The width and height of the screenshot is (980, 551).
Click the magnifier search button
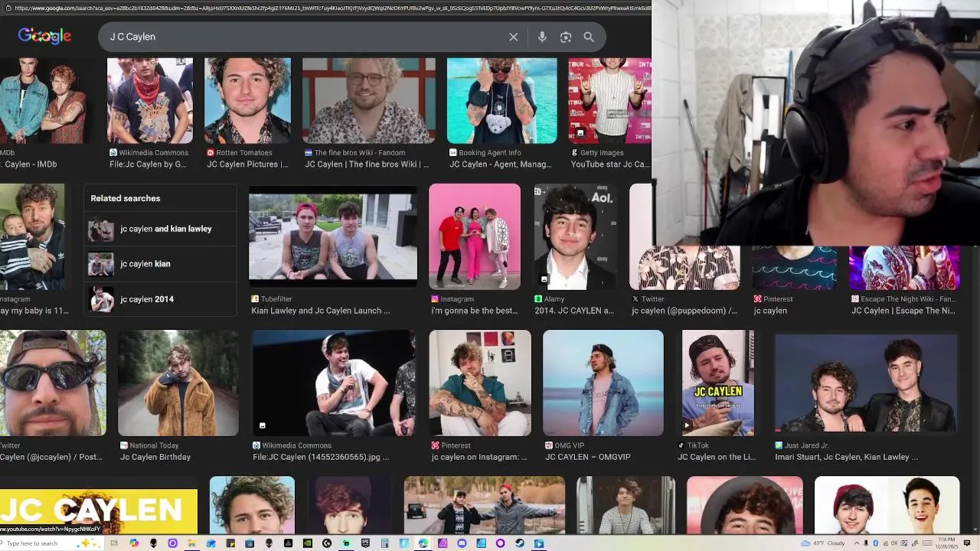[x=589, y=37]
